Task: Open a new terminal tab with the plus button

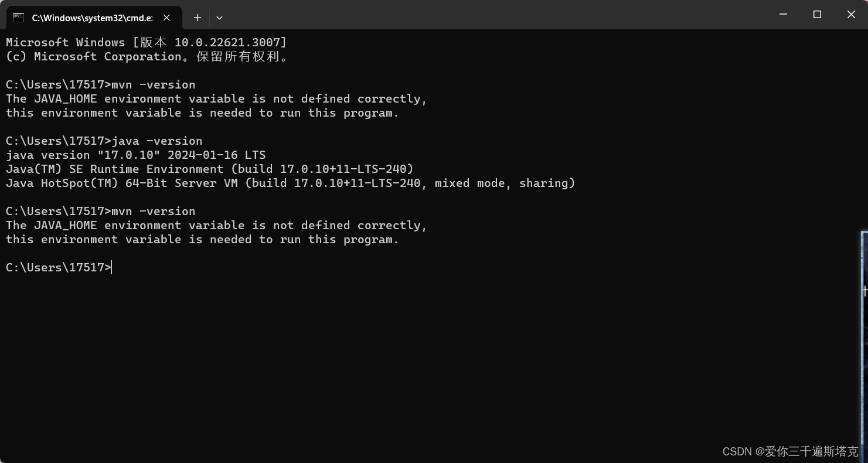Action: coord(197,18)
